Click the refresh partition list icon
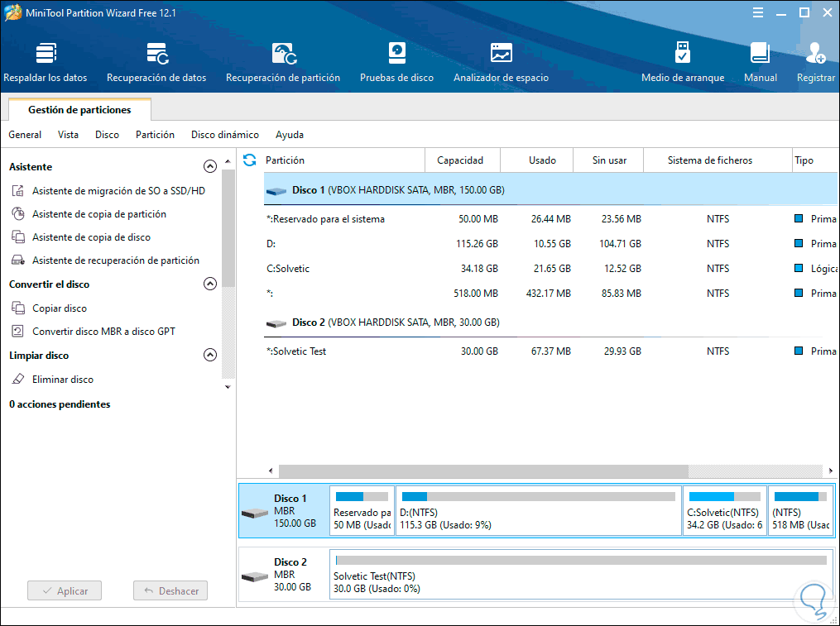Screen dimensions: 840x626 click(x=249, y=160)
